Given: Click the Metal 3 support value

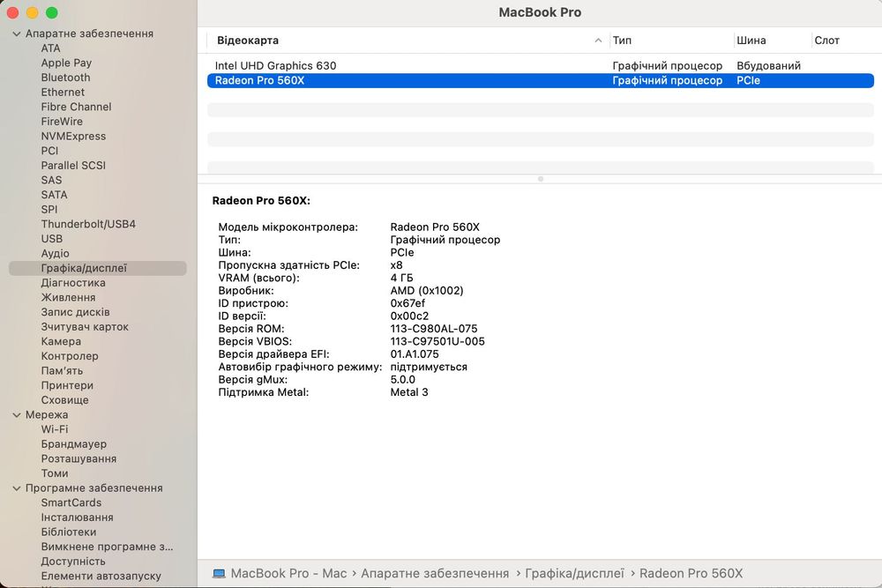Looking at the screenshot, I should pyautogui.click(x=409, y=392).
